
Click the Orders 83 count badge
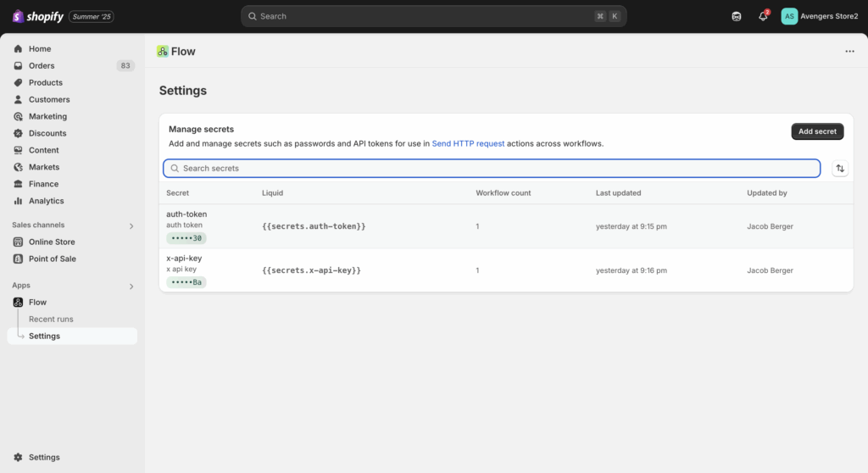pos(125,65)
